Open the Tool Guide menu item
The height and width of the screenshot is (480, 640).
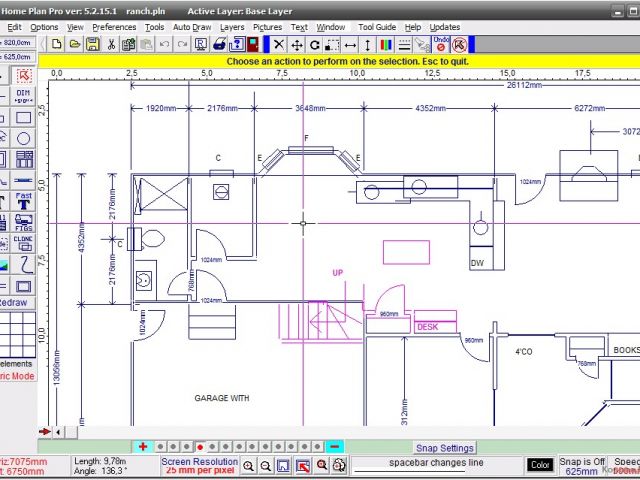coord(377,27)
